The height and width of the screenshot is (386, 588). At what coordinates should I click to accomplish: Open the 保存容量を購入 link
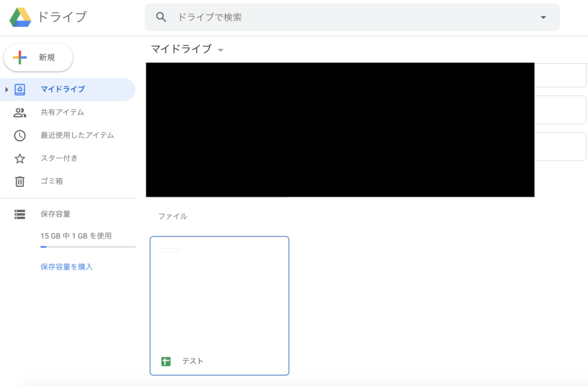pyautogui.click(x=67, y=267)
